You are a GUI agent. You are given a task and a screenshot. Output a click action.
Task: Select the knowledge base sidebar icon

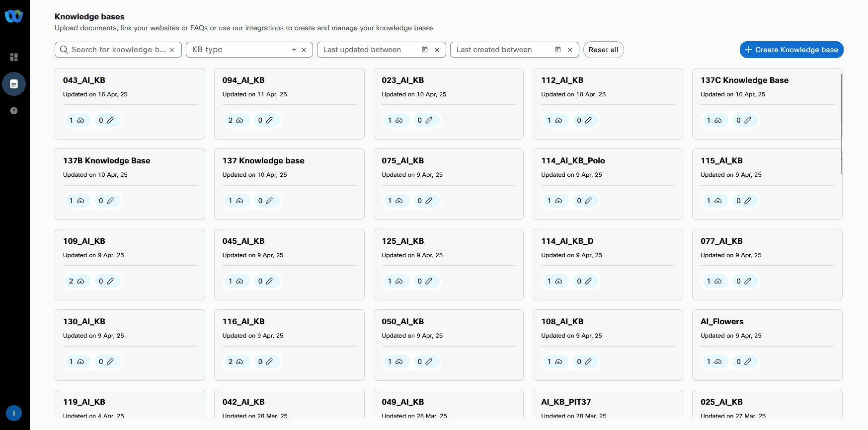(14, 84)
